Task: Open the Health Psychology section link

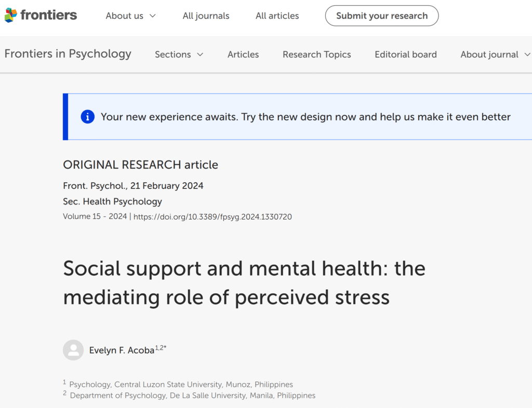Action: coord(122,201)
